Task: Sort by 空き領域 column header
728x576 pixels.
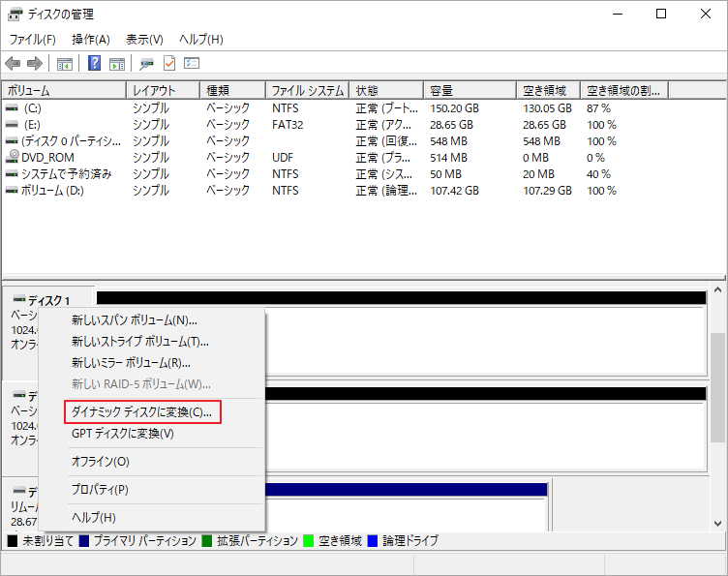Action: point(549,90)
